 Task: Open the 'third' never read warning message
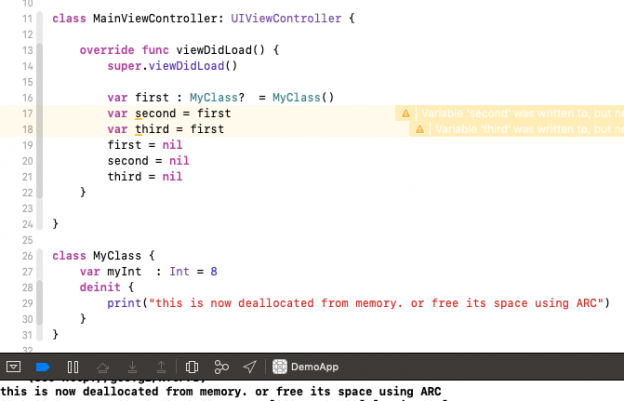529,129
